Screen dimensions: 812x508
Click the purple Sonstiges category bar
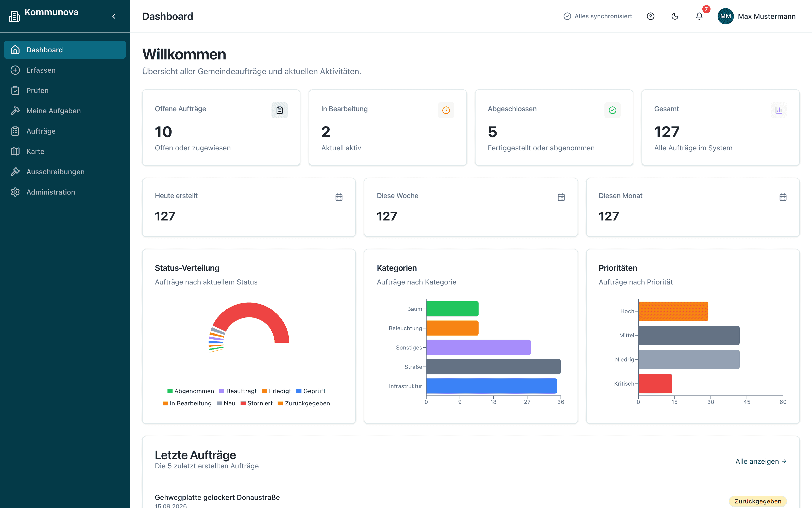479,347
